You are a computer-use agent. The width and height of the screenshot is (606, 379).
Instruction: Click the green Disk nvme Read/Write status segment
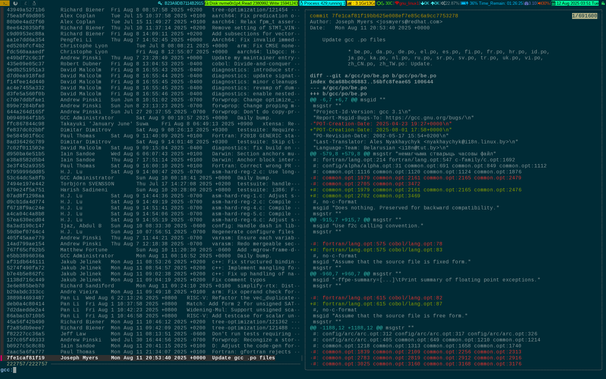251,3
